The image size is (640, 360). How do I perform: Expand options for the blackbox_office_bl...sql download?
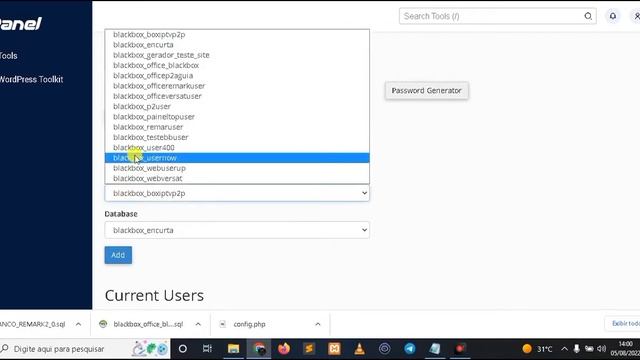198,324
